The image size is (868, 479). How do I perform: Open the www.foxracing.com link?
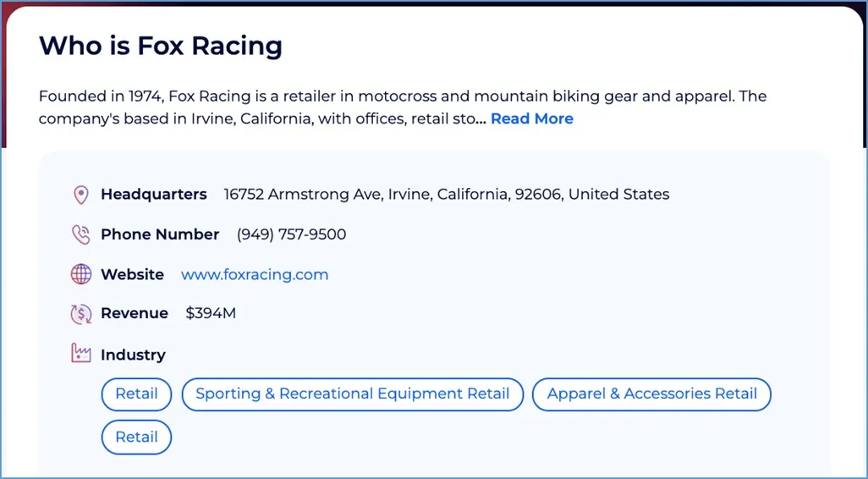pos(255,275)
